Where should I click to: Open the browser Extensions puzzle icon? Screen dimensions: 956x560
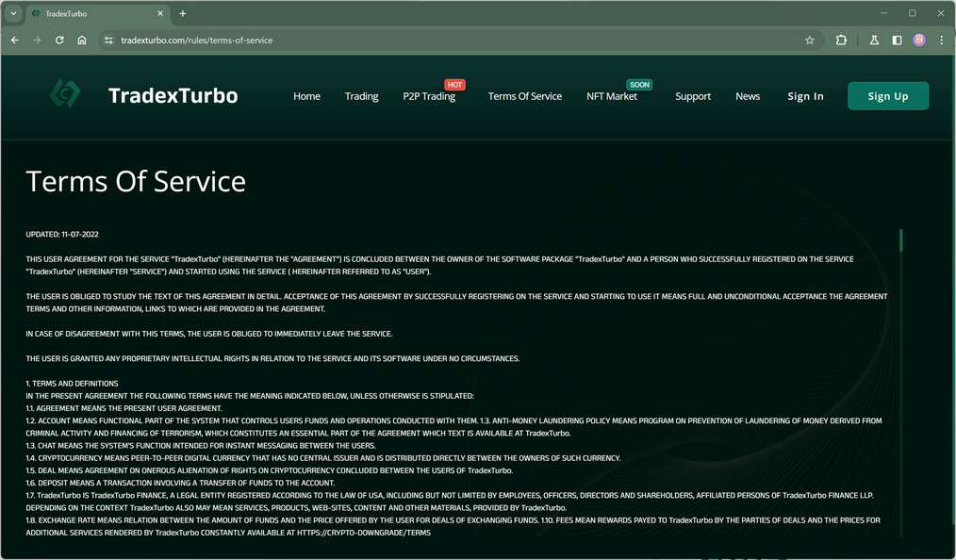(x=840, y=40)
